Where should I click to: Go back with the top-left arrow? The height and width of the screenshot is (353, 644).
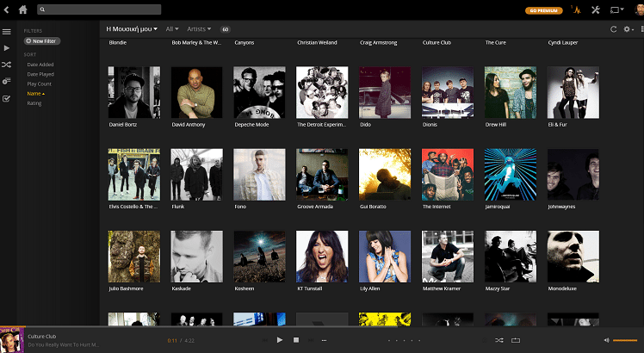(6, 9)
